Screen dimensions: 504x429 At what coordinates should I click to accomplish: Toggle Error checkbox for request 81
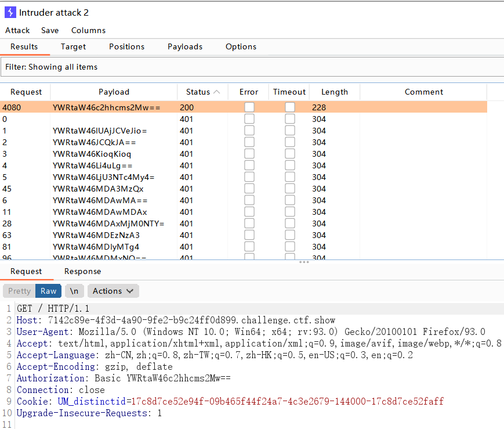(x=249, y=246)
